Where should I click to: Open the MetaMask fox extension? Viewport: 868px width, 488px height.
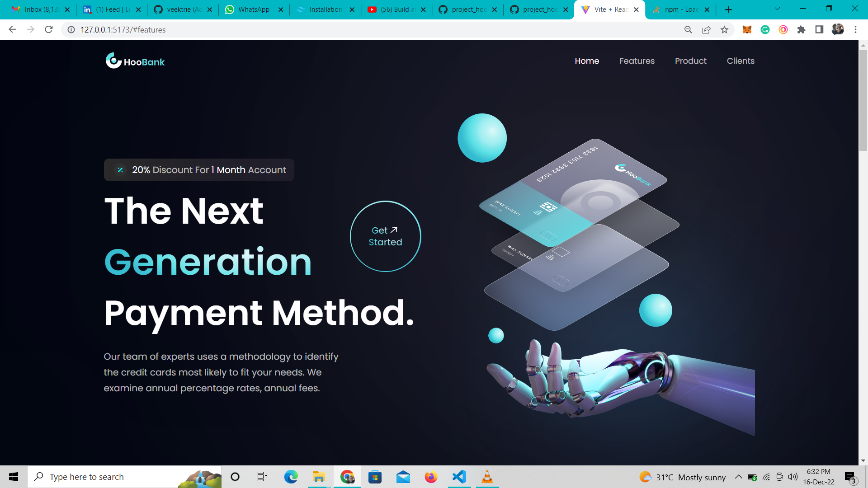(x=747, y=30)
